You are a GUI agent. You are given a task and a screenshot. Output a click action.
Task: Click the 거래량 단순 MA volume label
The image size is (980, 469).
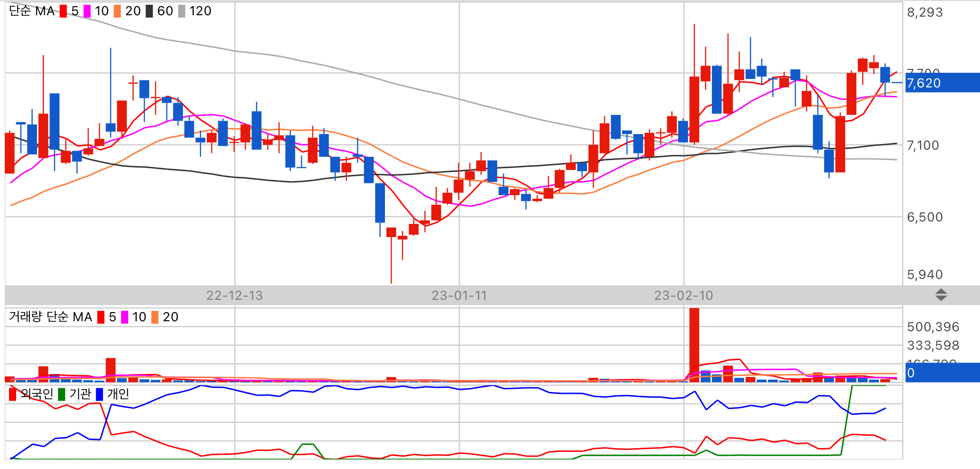(50, 317)
